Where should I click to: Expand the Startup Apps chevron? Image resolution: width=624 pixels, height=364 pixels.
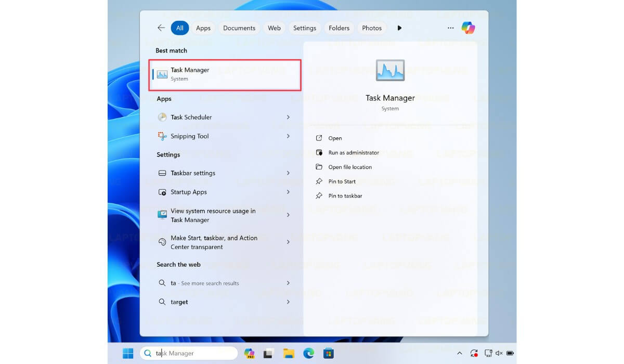[288, 192]
